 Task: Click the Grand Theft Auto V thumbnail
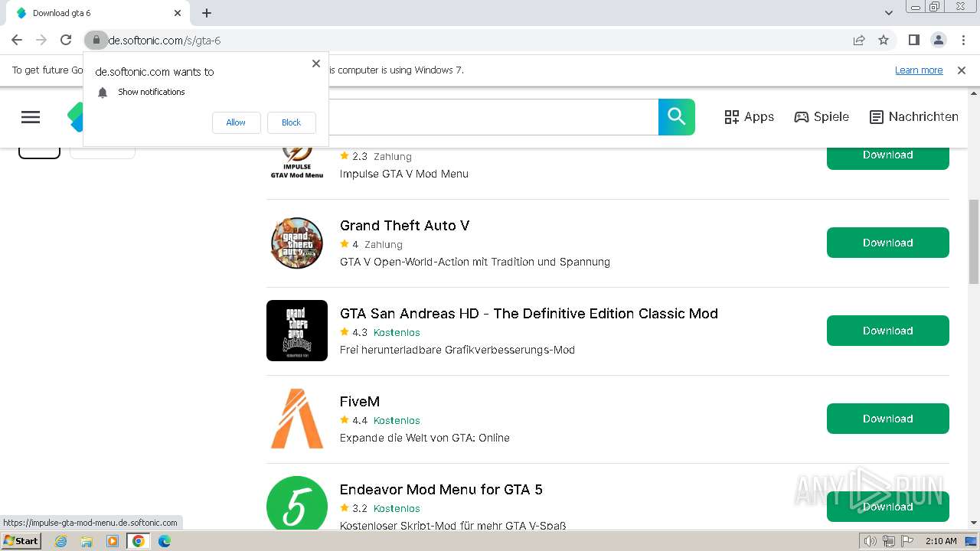(297, 243)
